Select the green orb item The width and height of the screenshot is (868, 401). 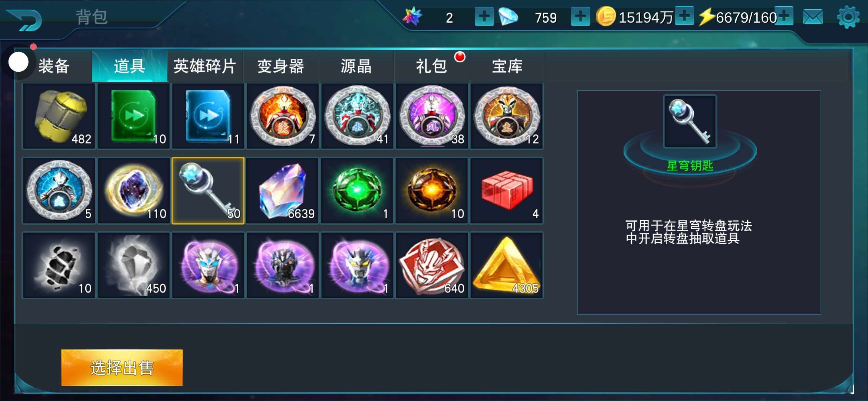click(x=357, y=191)
